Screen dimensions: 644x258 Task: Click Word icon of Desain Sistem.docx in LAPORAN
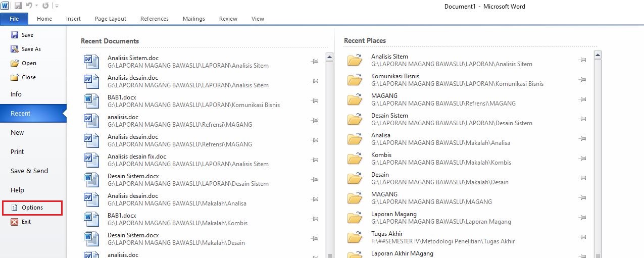pos(91,180)
